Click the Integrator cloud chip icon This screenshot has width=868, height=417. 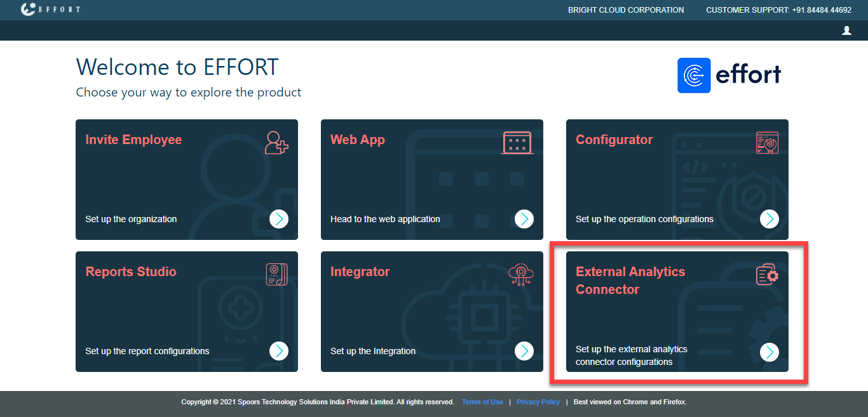coord(521,275)
